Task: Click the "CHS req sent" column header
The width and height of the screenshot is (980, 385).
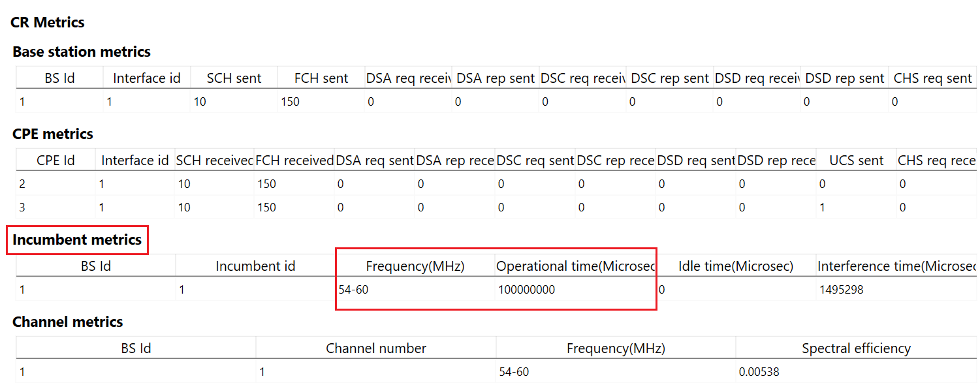Action: 932,78
